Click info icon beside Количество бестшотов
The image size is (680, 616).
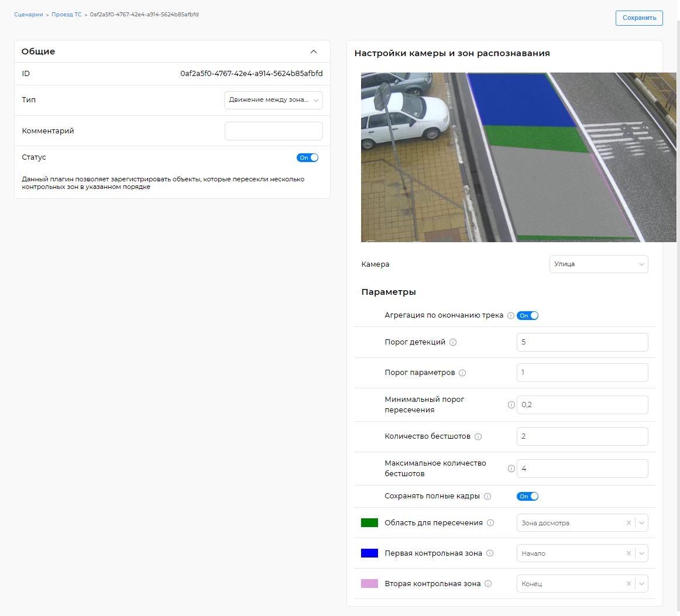pos(478,436)
